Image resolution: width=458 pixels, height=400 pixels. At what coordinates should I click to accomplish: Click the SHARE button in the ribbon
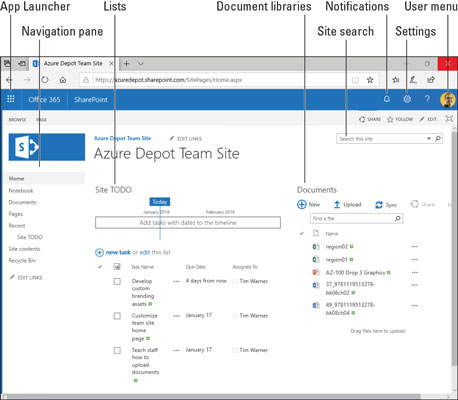click(x=370, y=119)
